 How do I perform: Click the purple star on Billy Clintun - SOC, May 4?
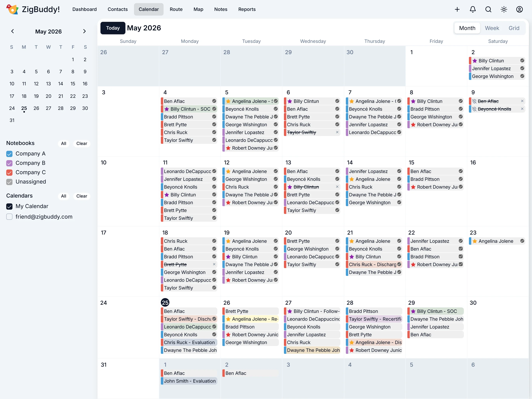pos(166,109)
